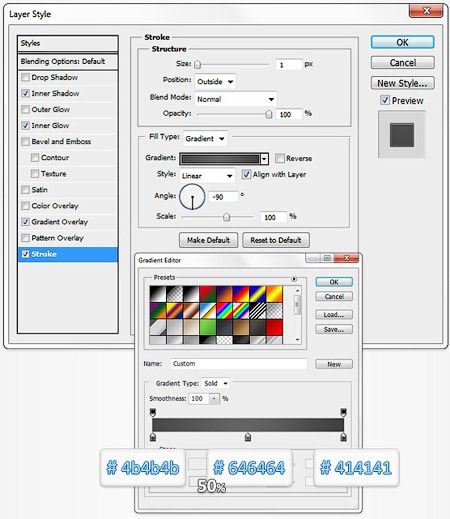Screen dimensions: 450x519
Task: Open the Blend Mode dropdown
Action: (236, 99)
